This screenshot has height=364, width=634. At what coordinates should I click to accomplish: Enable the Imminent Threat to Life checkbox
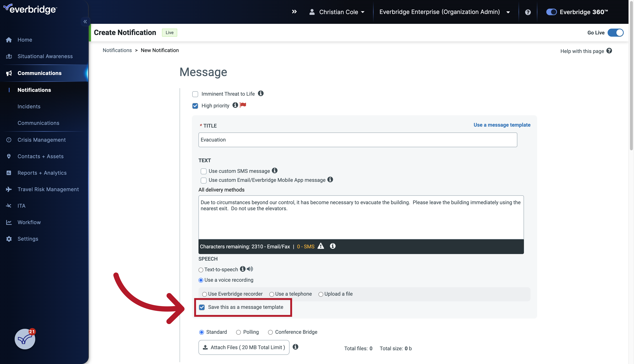click(x=195, y=94)
